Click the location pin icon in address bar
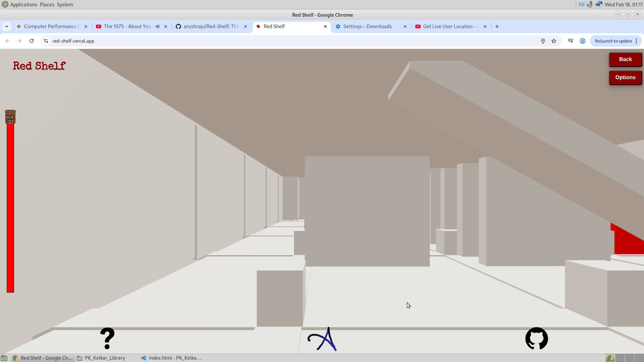The image size is (644, 362). [543, 41]
